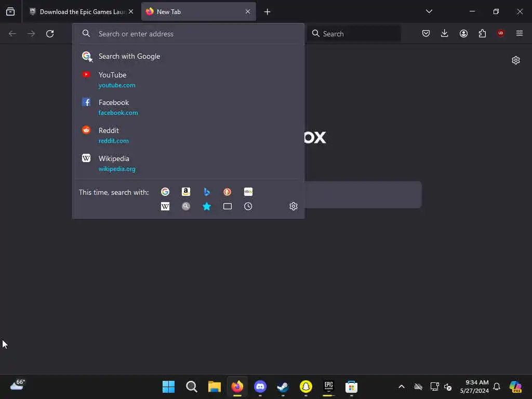Open the Downloads panel
Viewport: 532px width, 399px height.
pos(445,33)
